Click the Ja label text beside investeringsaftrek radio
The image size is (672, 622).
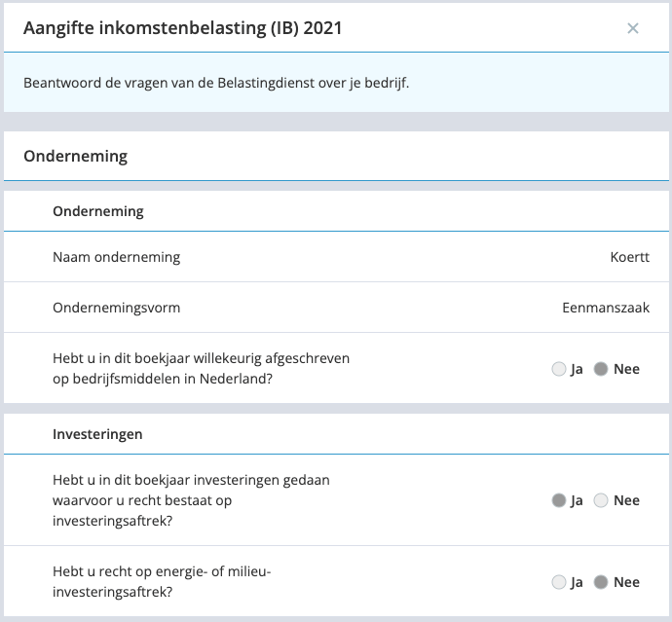[x=577, y=500]
